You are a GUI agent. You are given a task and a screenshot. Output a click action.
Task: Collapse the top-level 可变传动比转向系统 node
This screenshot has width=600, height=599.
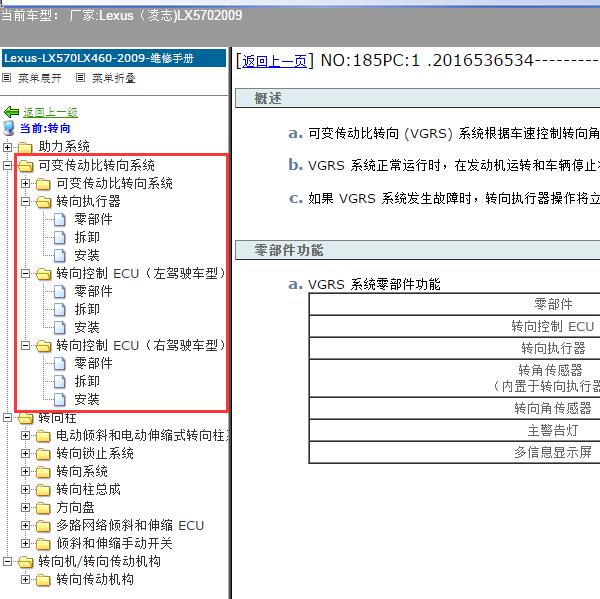(x=7, y=165)
